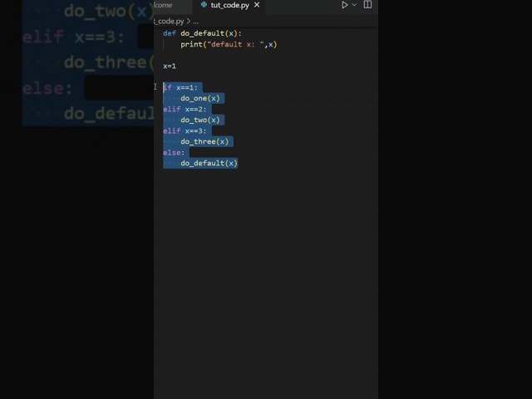Click the 'if x==1:' line
The image size is (532, 399).
180,87
